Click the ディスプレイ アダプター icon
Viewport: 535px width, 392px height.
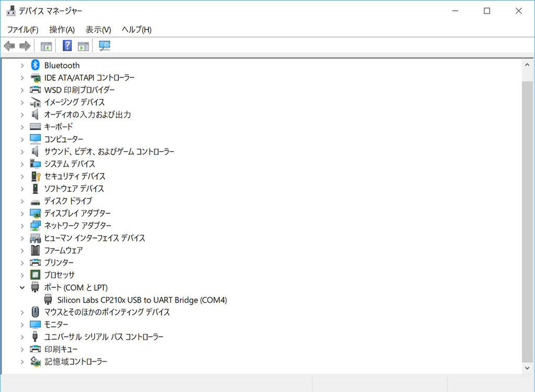click(35, 213)
